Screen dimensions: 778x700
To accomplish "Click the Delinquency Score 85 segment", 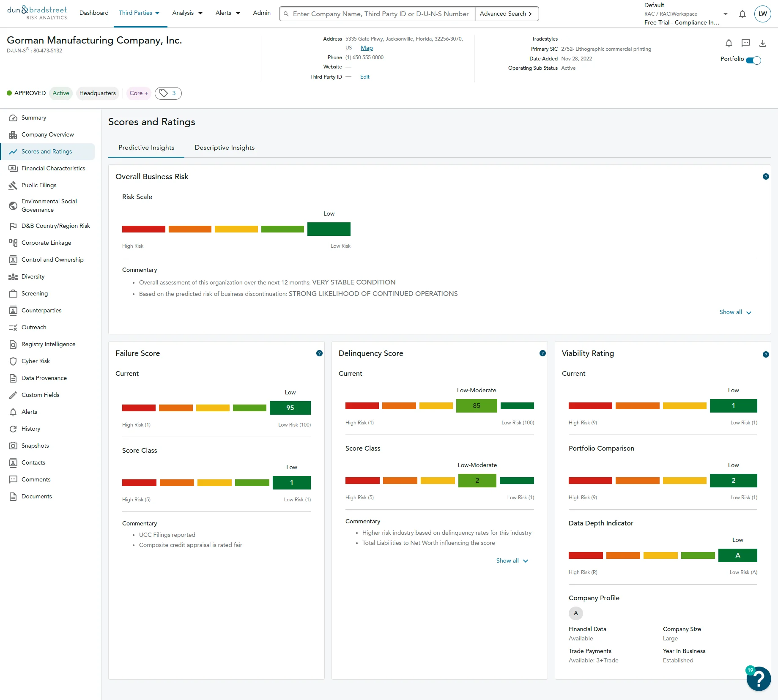I will pyautogui.click(x=477, y=406).
